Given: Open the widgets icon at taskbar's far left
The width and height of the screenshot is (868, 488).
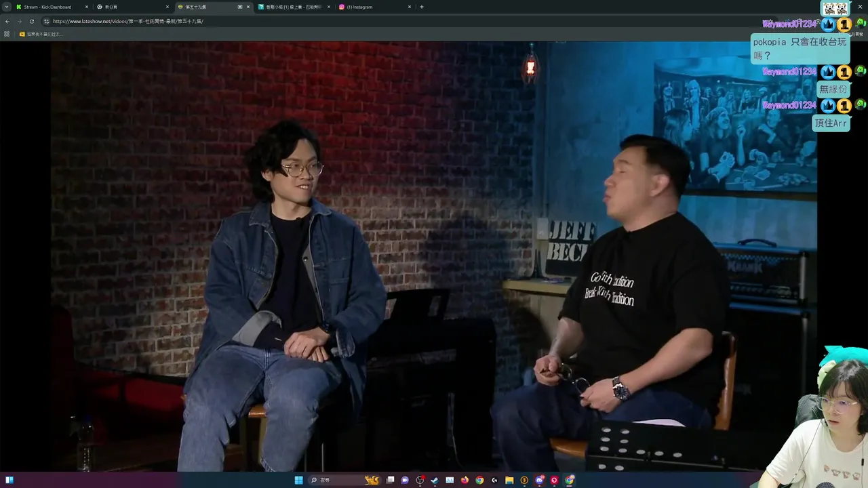Looking at the screenshot, I should point(9,480).
